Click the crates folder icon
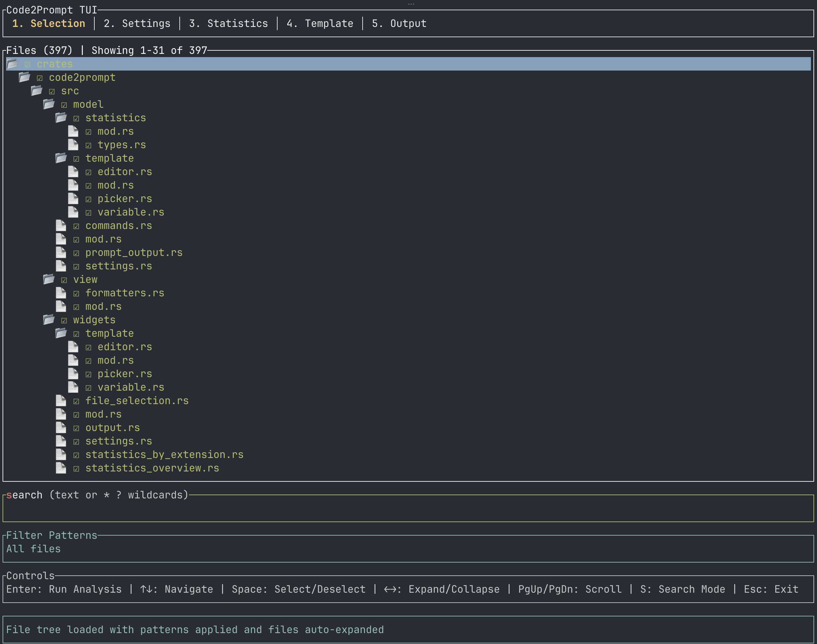 pyautogui.click(x=12, y=64)
